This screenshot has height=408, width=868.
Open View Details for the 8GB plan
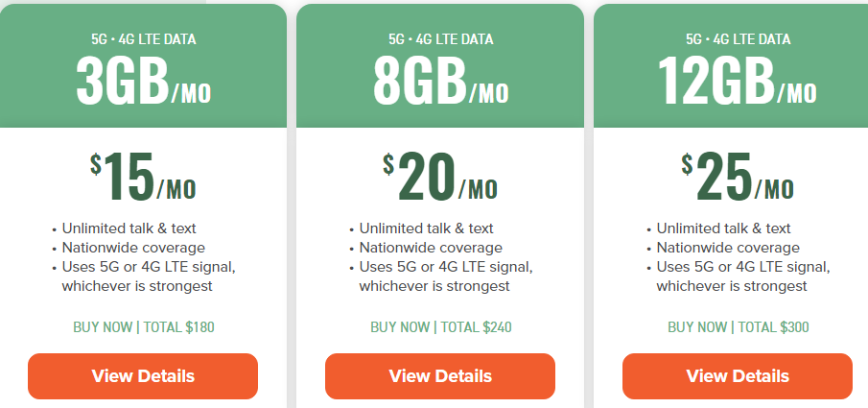pyautogui.click(x=440, y=375)
